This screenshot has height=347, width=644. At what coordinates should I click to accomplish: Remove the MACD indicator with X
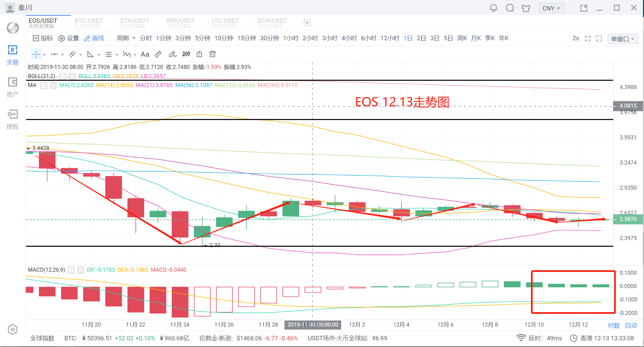pos(80,270)
